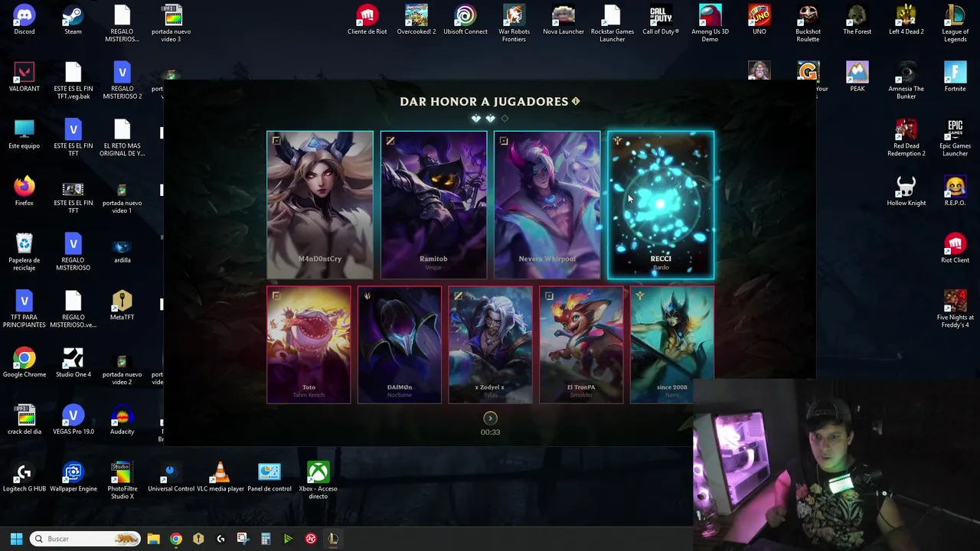Choose the since 2008 Nami card
This screenshot has width=980, height=551.
tap(671, 344)
